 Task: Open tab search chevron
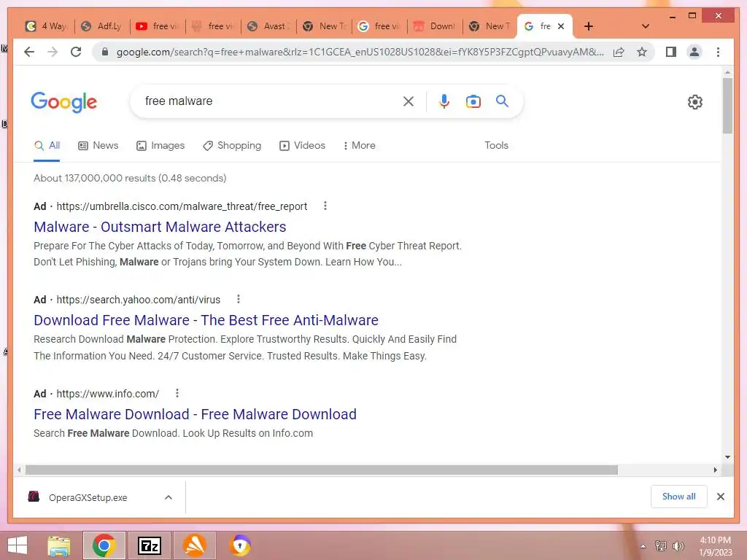click(646, 26)
